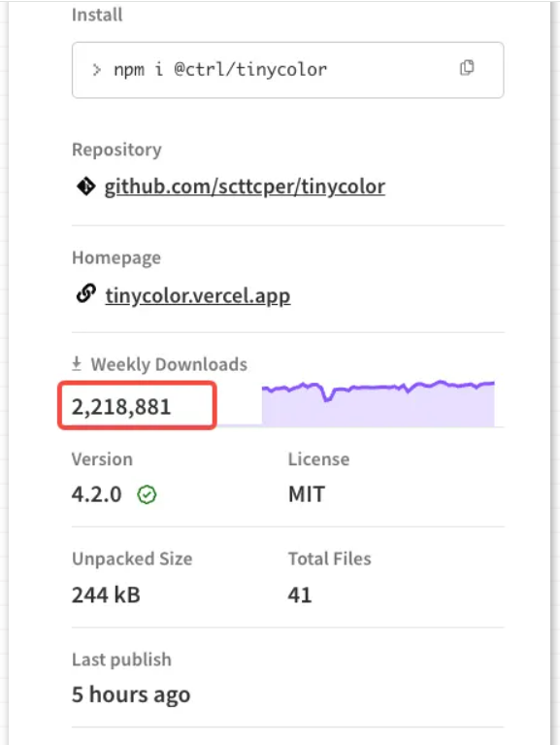Click the homepage chain link icon
Image resolution: width=560 pixels, height=745 pixels.
coord(86,293)
